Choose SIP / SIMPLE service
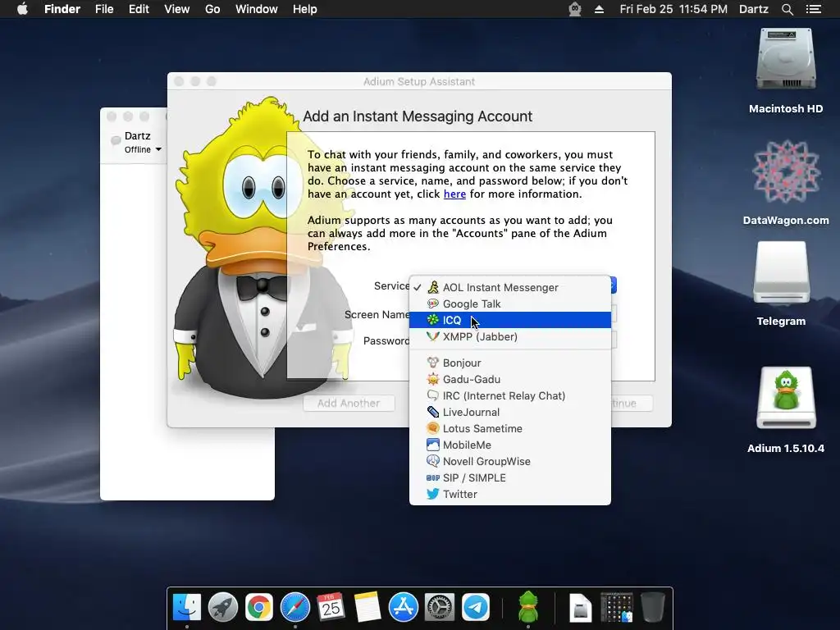 pos(509,478)
